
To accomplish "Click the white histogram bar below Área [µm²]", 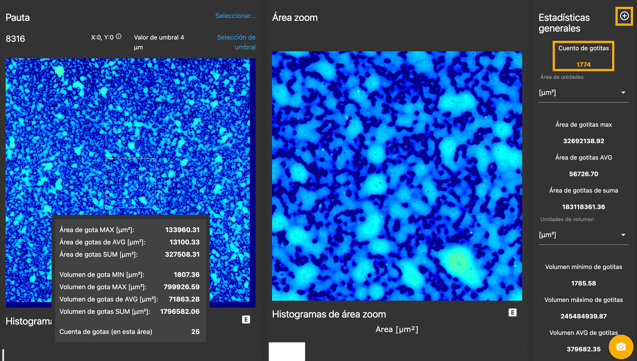I will pos(287,352).
